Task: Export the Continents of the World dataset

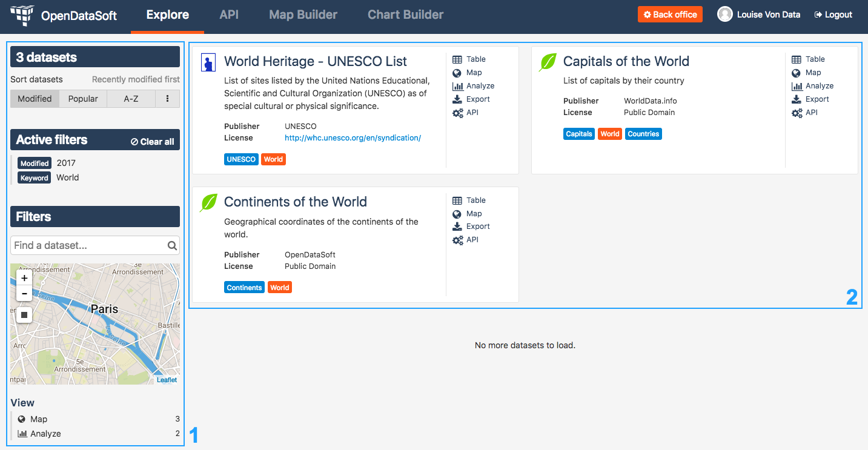Action: coord(471,227)
